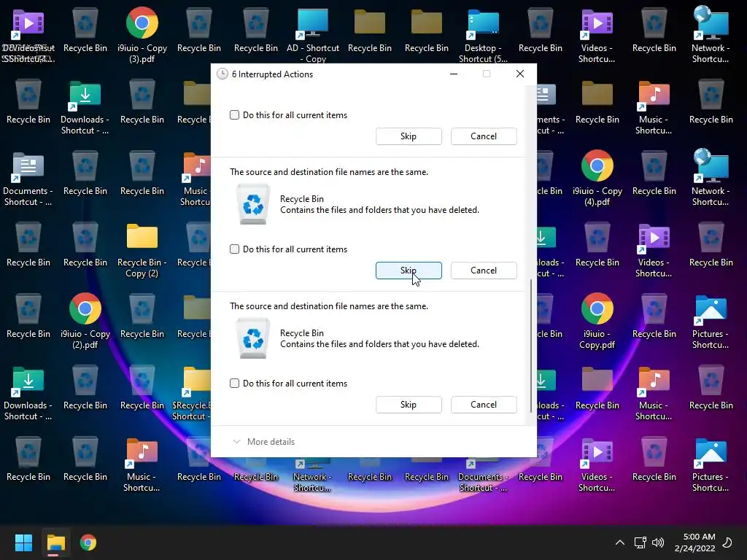The width and height of the screenshot is (747, 560).
Task: Click the Recycle Bin icon in the dialog's middle section
Action: click(253, 204)
